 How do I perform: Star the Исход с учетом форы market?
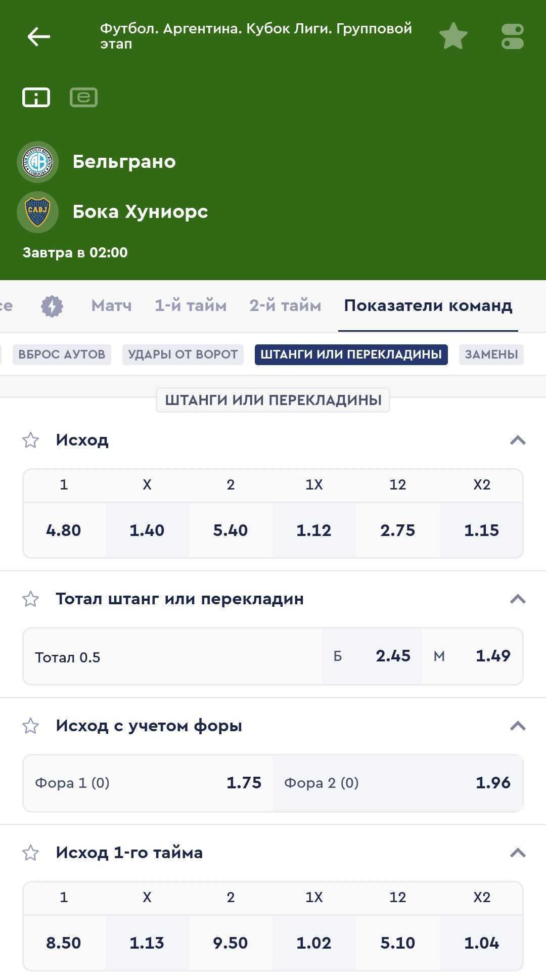pos(31,726)
